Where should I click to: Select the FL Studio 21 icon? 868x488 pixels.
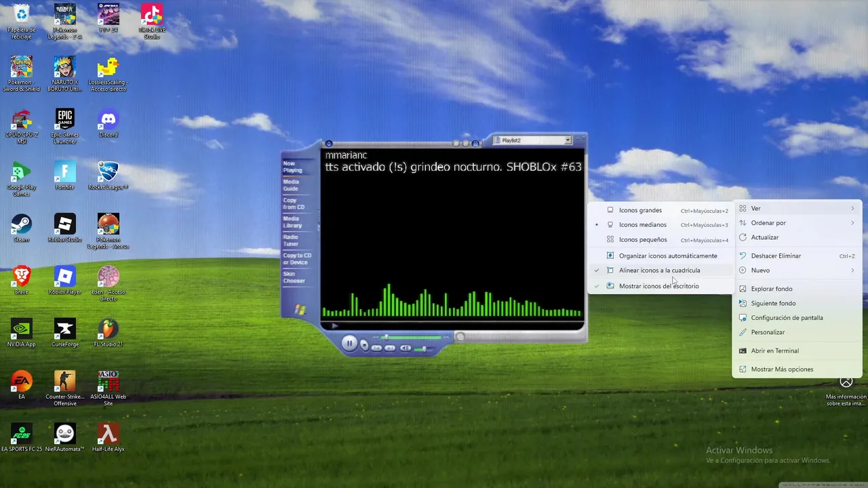point(108,333)
